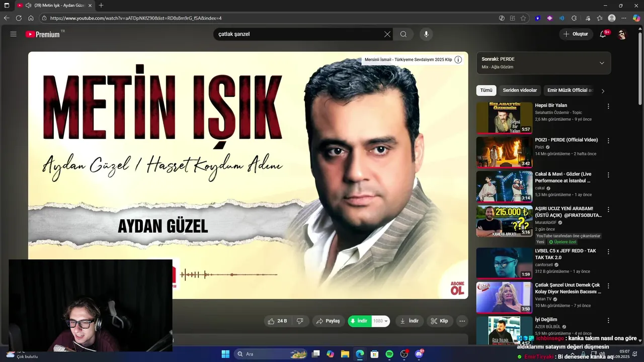Open the YouTube account avatar menu
This screenshot has height=362, width=644.
(x=622, y=34)
